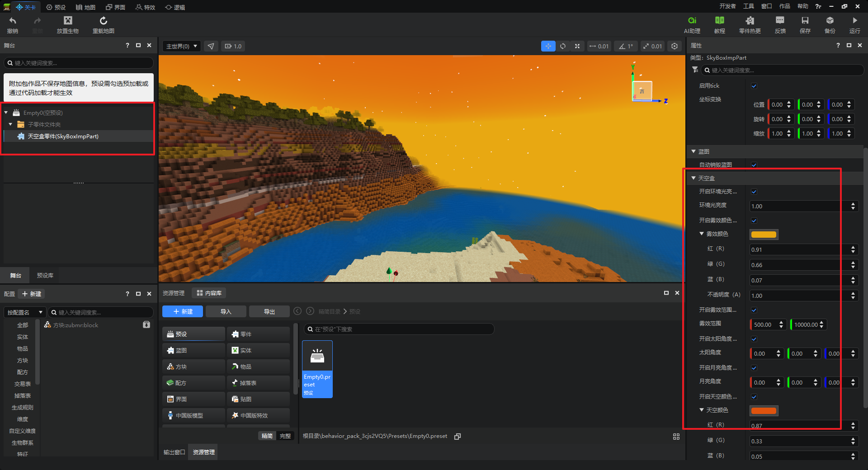Viewport: 868px width, 470px height.
Task: Click the 导出 export button
Action: (269, 311)
